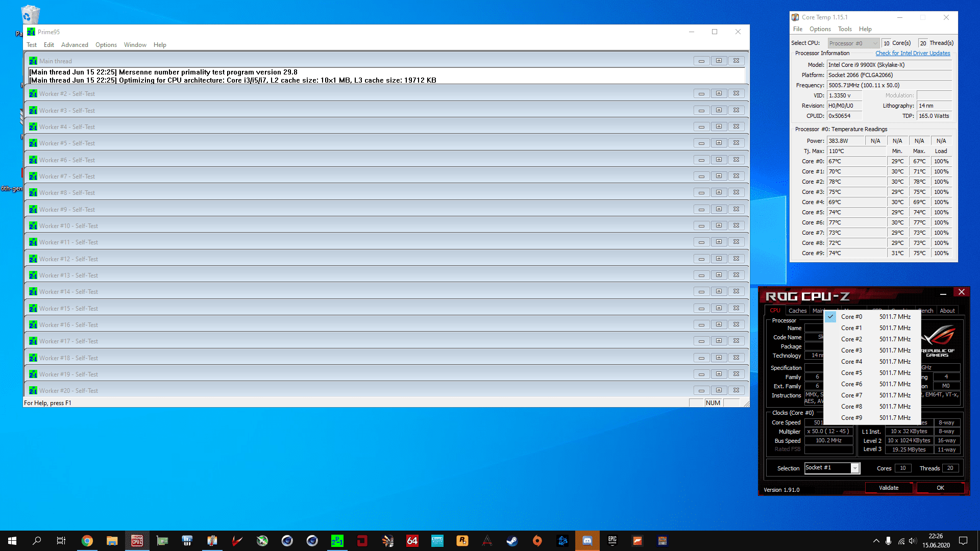Select Core #6 in core clock list
980x551 pixels.
pyautogui.click(x=873, y=384)
